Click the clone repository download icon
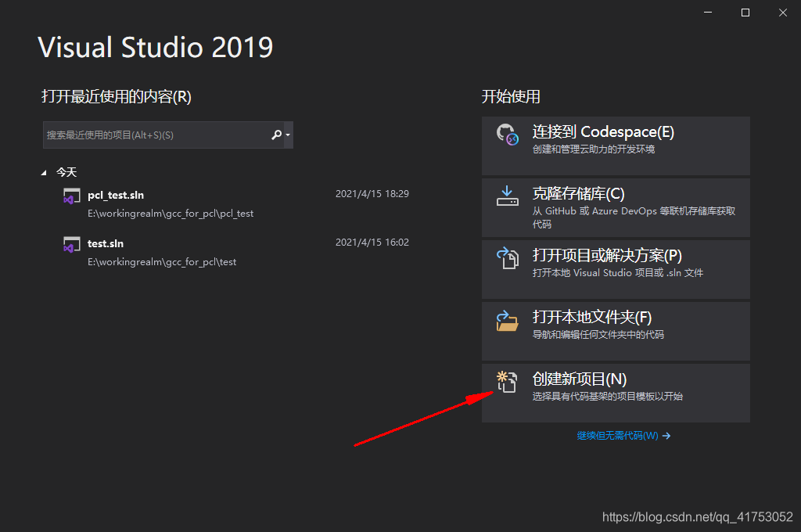Viewport: 801px width, 532px height. tap(507, 196)
